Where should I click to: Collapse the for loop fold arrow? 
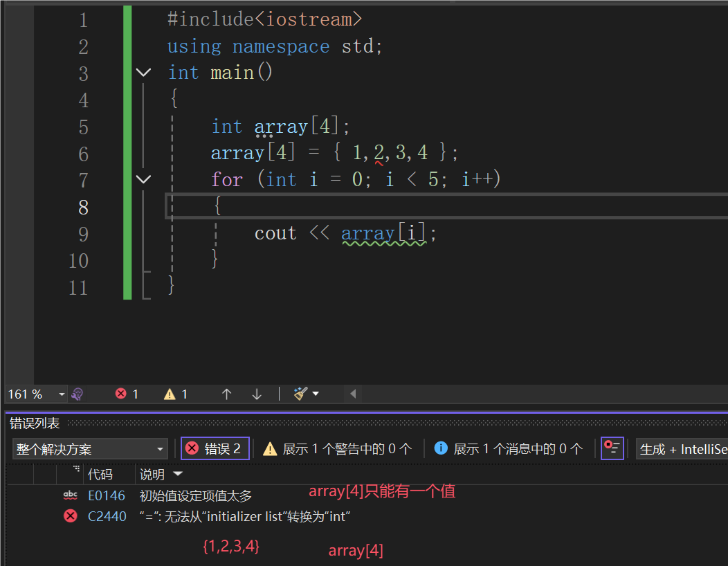point(143,179)
